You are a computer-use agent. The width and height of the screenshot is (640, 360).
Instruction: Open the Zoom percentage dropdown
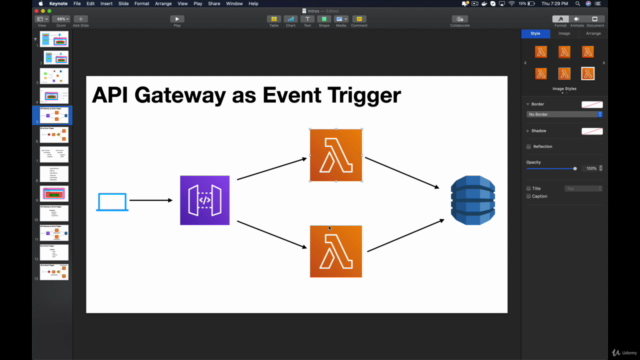click(61, 19)
